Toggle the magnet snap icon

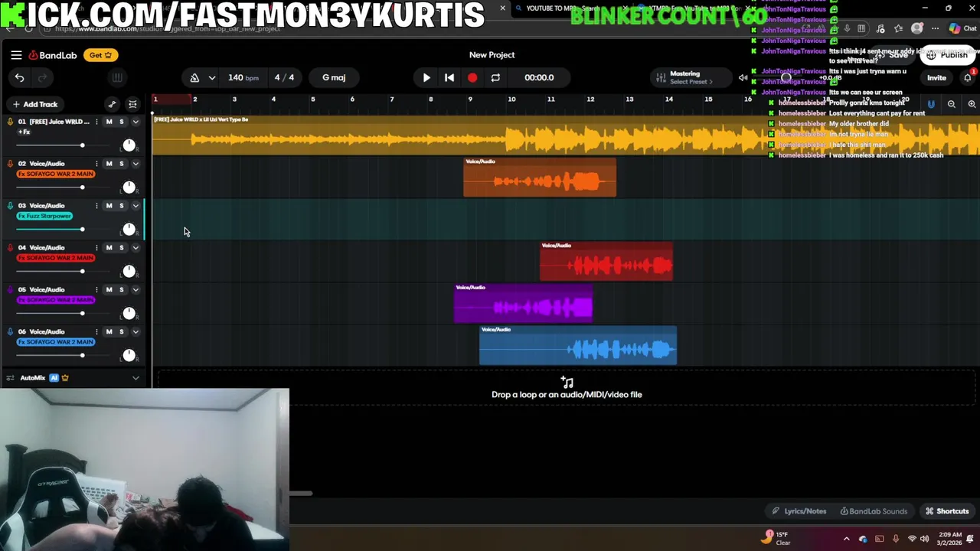931,104
